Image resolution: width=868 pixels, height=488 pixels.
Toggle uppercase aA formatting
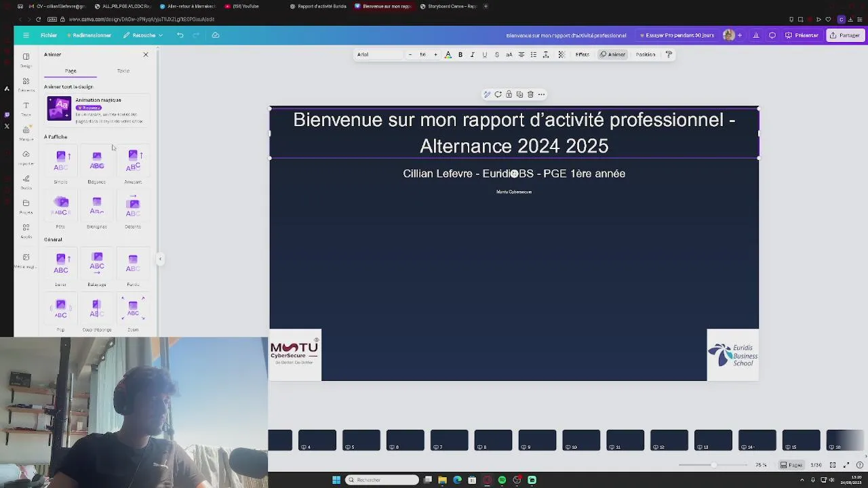(509, 54)
